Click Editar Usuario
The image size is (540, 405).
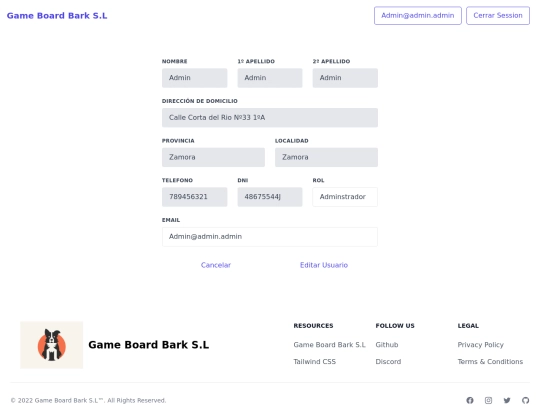(x=324, y=265)
